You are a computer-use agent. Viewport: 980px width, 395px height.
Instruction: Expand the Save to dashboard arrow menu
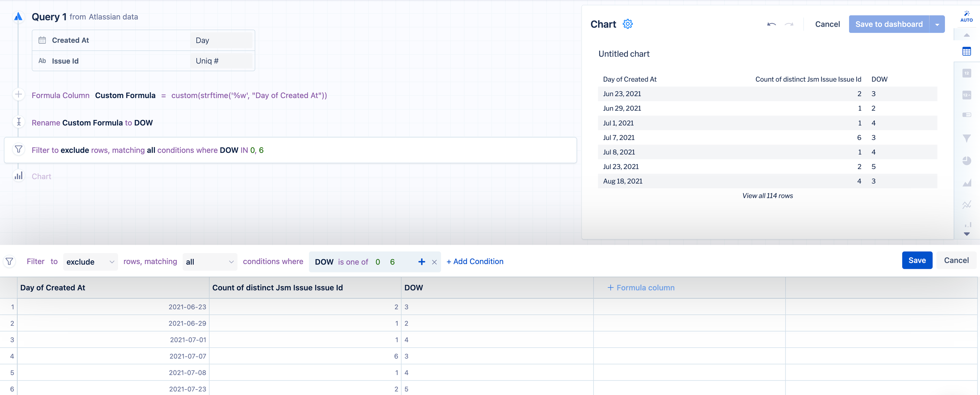[x=937, y=24]
